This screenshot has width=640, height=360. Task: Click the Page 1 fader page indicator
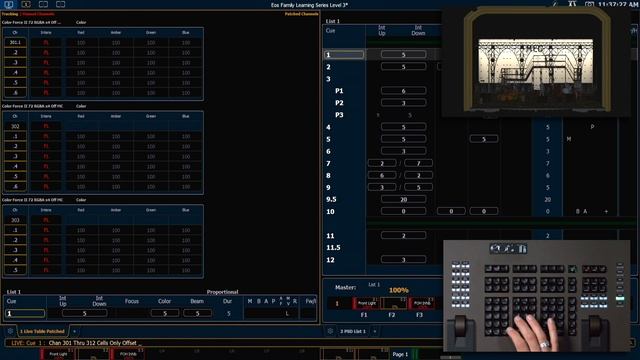(x=400, y=354)
